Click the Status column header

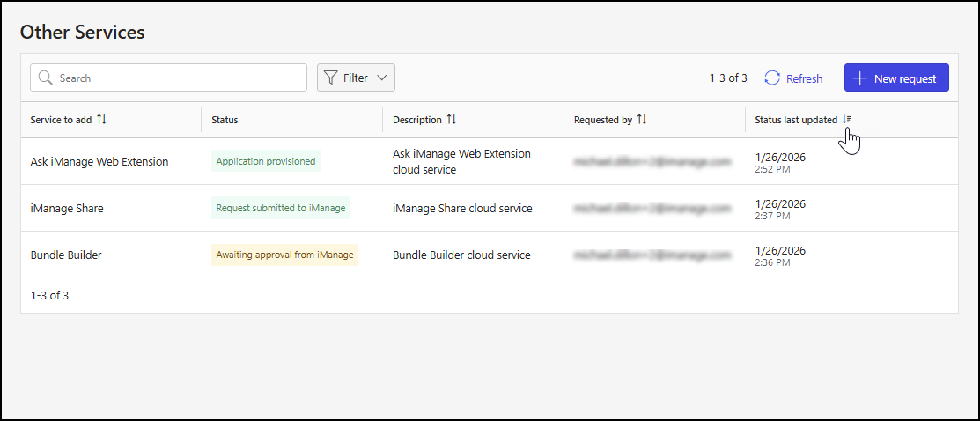pos(225,120)
